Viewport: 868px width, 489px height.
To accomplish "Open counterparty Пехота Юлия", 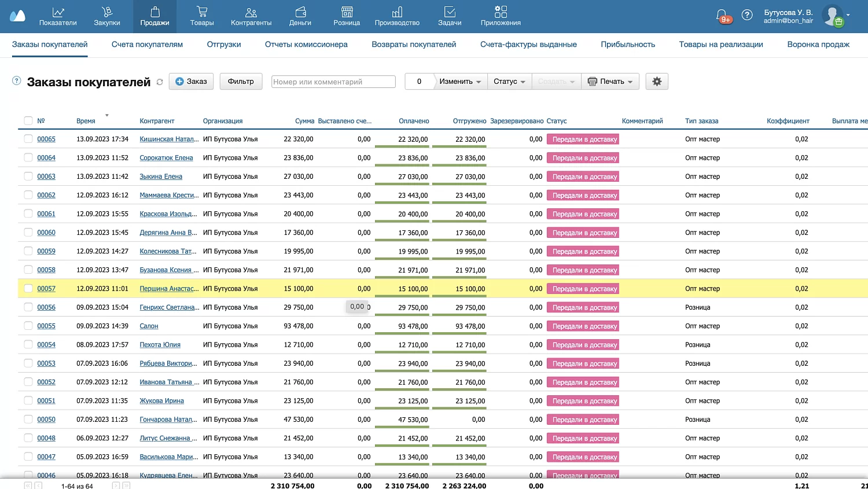I will click(160, 345).
